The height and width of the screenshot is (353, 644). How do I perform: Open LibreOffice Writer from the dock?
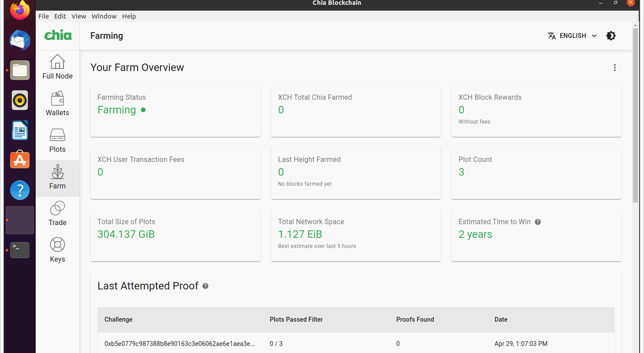[20, 130]
